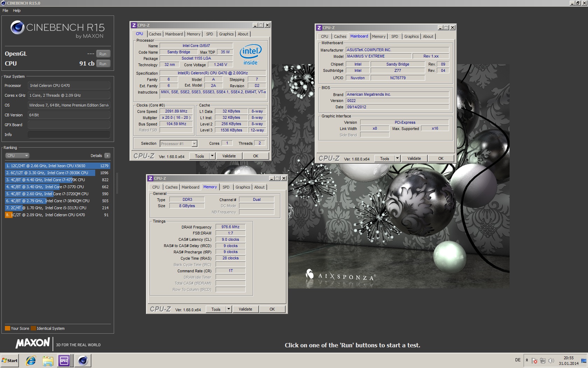
Task: Switch to CPU tab in Memory window
Action: 156,187
